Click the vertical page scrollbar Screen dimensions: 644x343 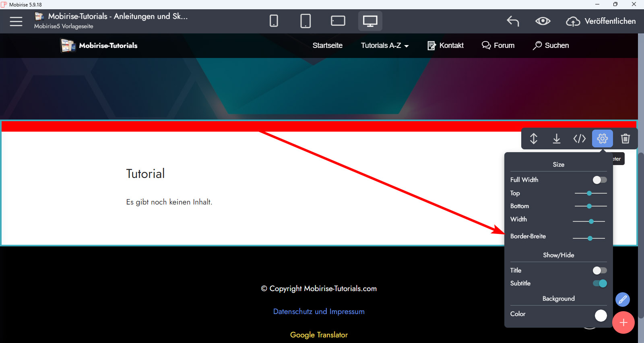pos(641,236)
